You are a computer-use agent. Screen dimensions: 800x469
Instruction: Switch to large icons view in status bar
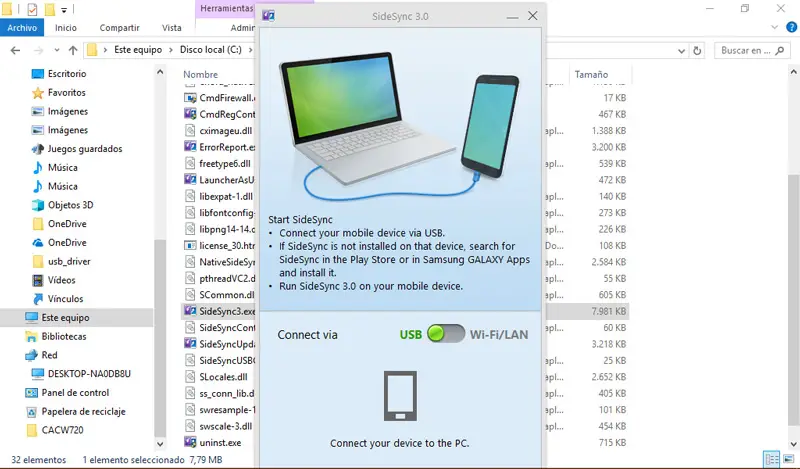point(788,458)
